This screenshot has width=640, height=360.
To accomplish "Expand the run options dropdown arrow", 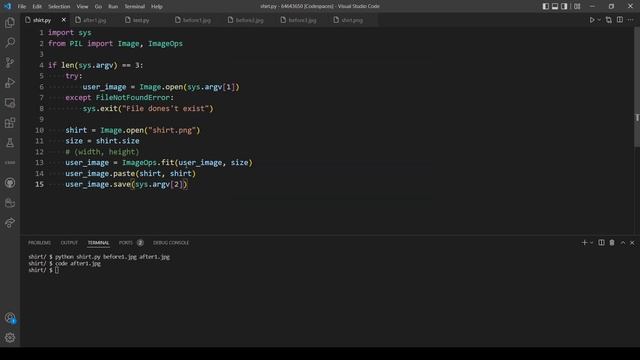I will 599,20.
